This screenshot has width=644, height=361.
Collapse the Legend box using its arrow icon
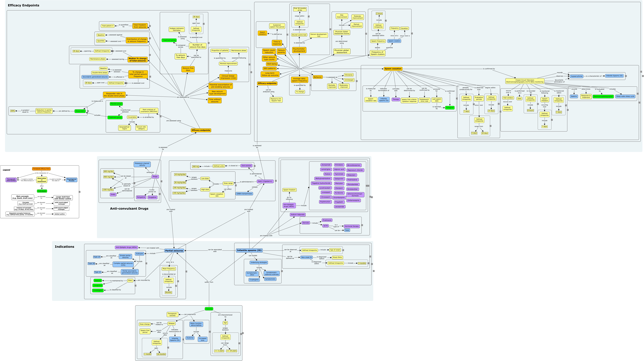pos(79,192)
